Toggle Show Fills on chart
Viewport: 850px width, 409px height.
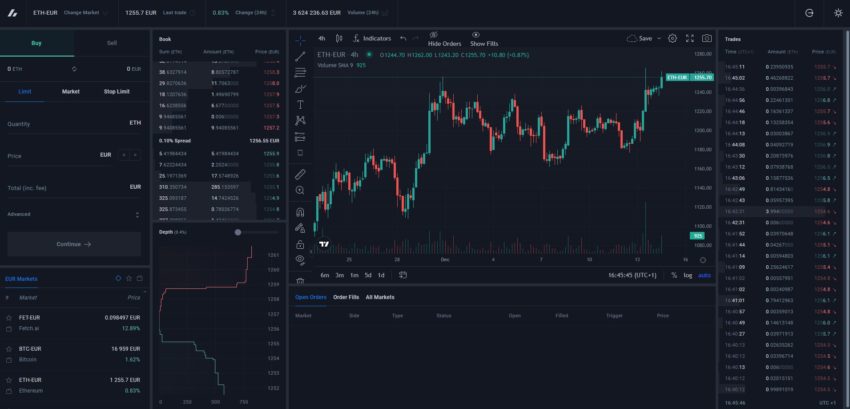[484, 39]
